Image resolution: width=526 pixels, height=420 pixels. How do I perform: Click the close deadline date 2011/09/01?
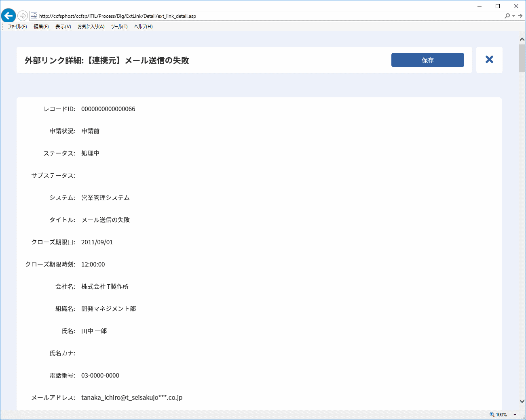pyautogui.click(x=97, y=242)
